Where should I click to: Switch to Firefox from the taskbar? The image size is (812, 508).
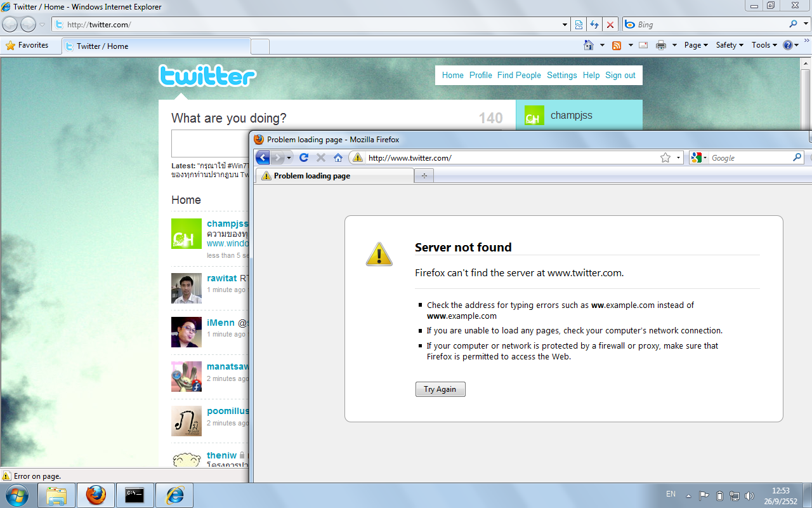pyautogui.click(x=96, y=495)
